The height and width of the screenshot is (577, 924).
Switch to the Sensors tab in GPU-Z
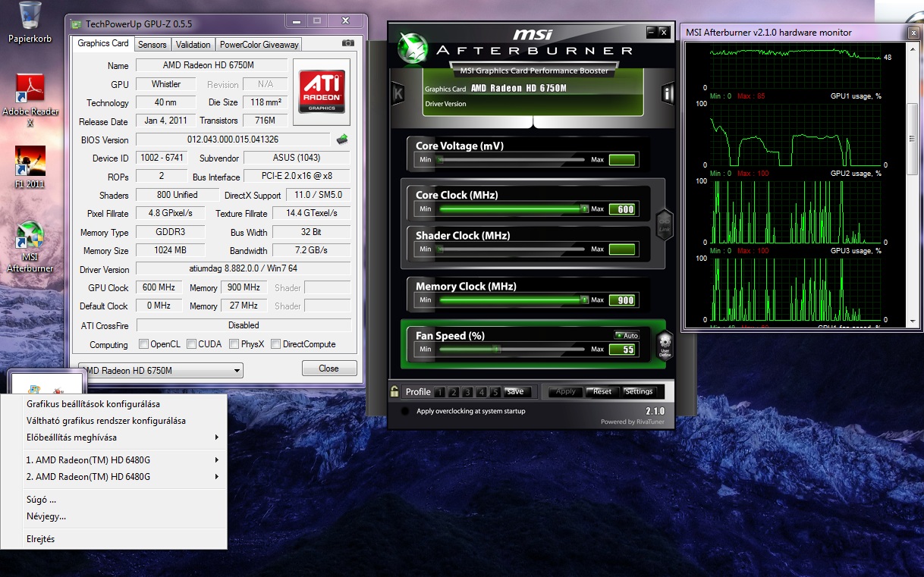pos(152,45)
